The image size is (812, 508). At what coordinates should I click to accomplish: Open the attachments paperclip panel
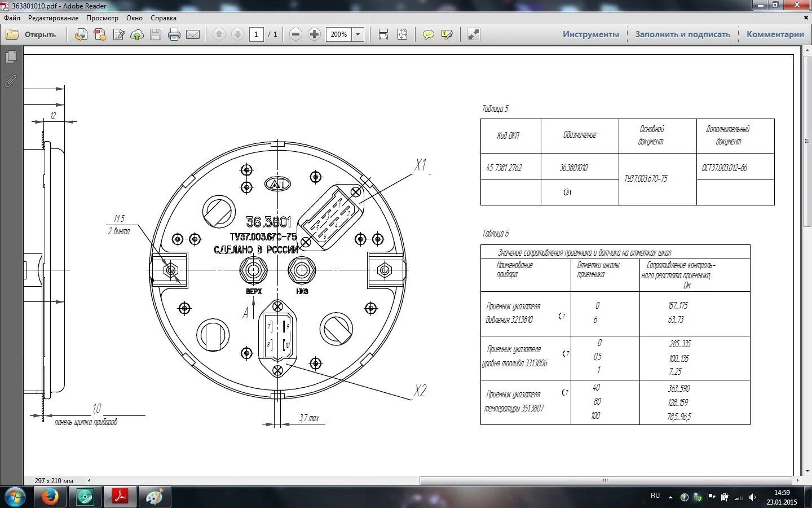point(11,81)
